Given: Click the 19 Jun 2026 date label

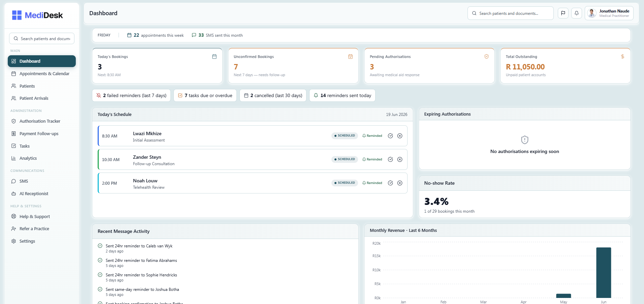Looking at the screenshot, I should [x=396, y=115].
